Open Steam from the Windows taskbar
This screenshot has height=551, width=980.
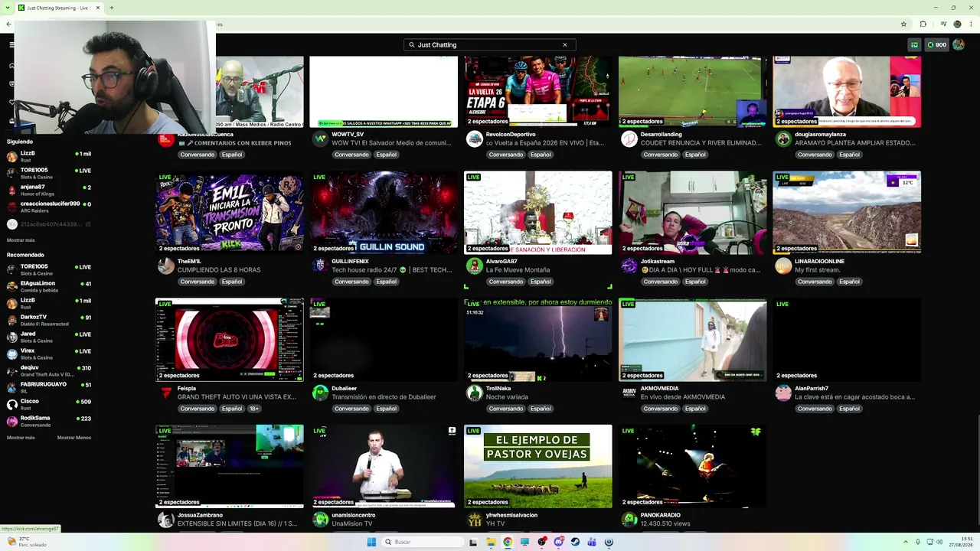(x=575, y=542)
